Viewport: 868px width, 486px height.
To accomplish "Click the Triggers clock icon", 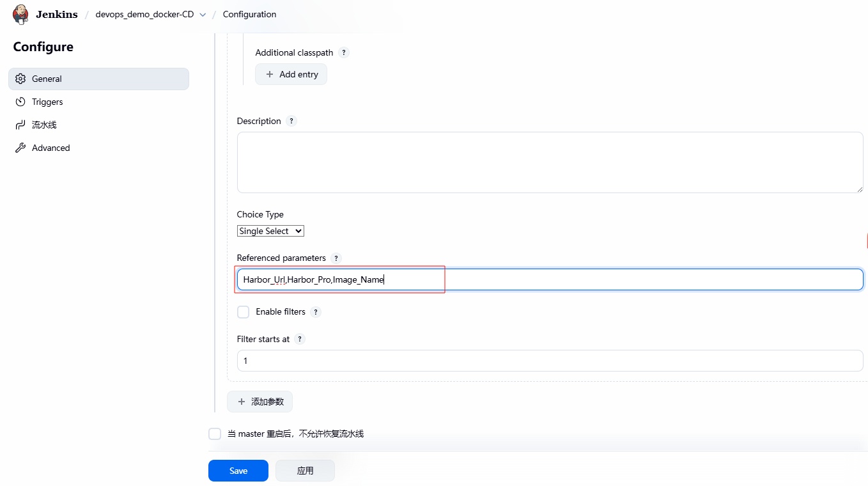I will [20, 102].
